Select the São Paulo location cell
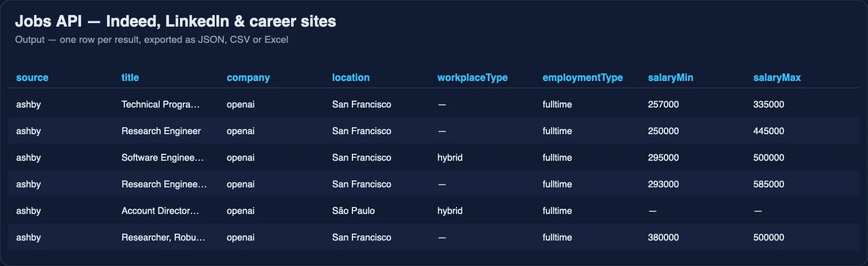Viewport: 868px width, 266px height. 354,211
